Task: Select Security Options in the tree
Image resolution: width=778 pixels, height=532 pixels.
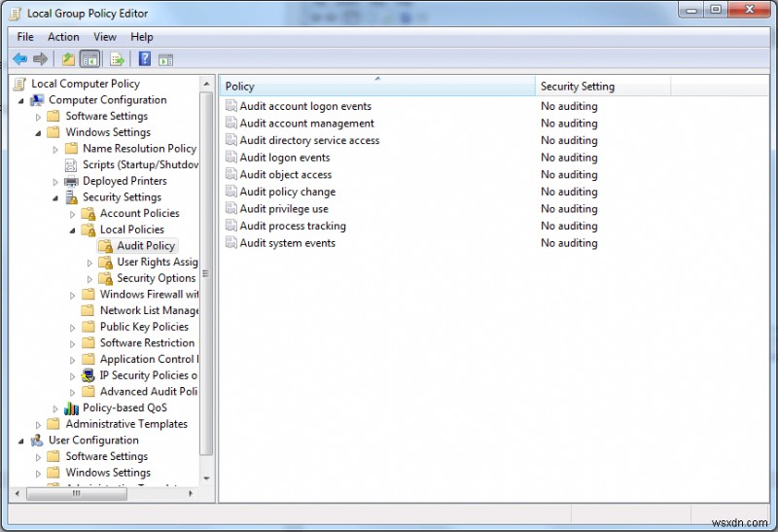Action: pos(157,278)
